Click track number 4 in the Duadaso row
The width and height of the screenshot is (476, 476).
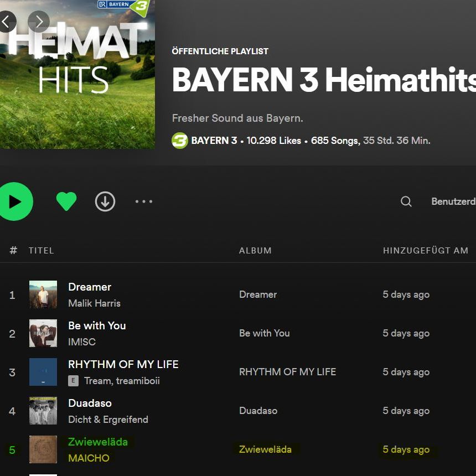click(12, 411)
